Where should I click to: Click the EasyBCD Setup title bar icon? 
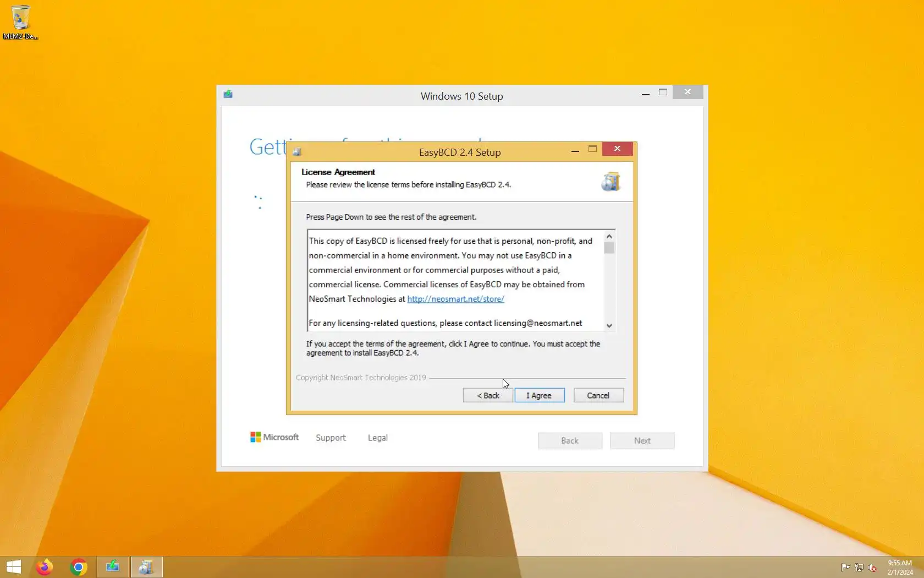[x=297, y=152]
